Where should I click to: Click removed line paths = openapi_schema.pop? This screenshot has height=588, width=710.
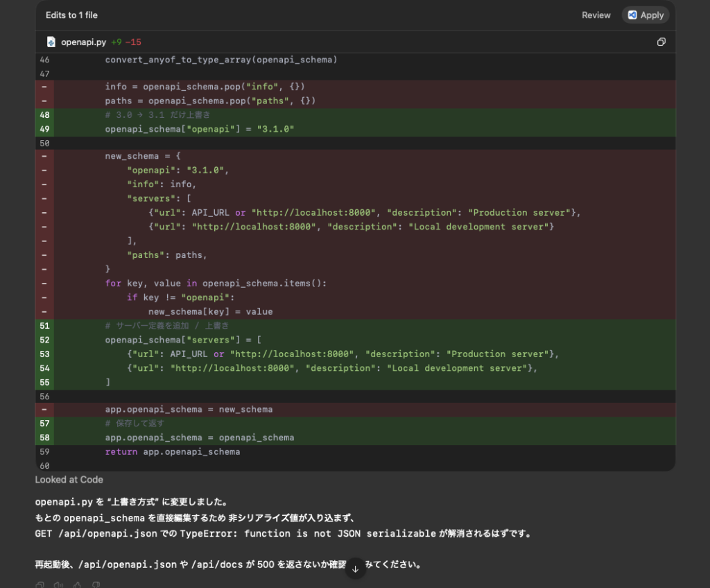[210, 101]
